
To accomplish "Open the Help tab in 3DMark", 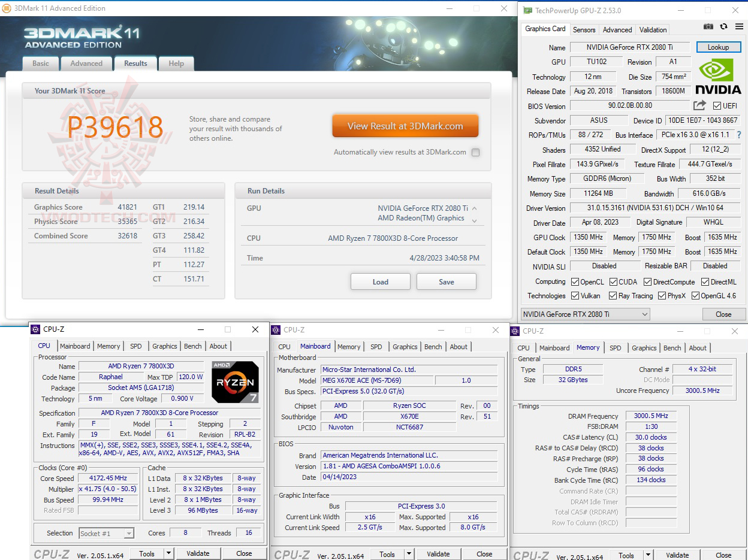I will (176, 63).
